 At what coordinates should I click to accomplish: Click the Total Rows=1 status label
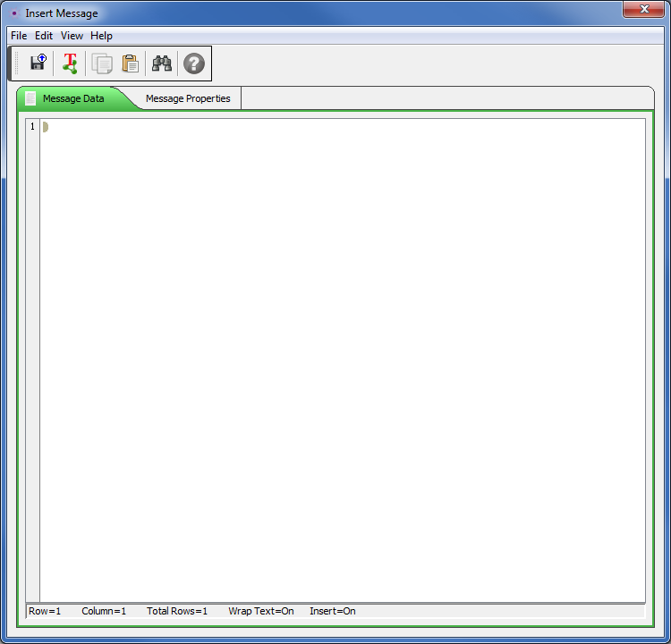coord(177,611)
